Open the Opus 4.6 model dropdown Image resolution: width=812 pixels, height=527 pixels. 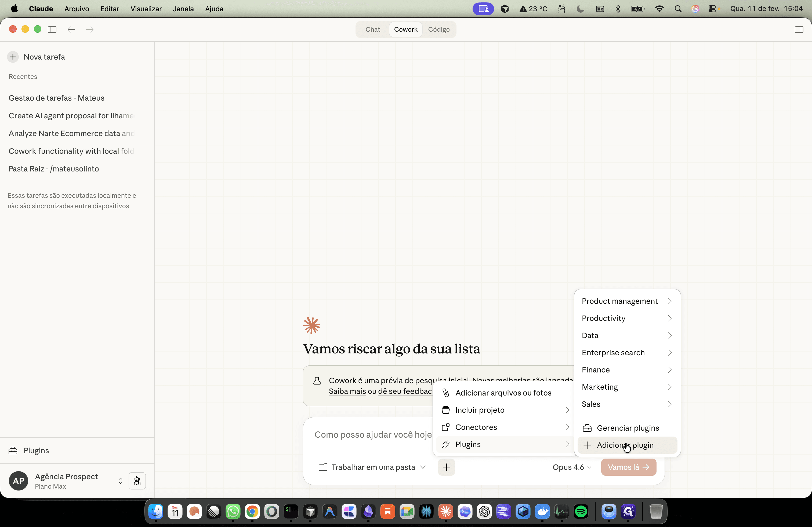point(572,467)
